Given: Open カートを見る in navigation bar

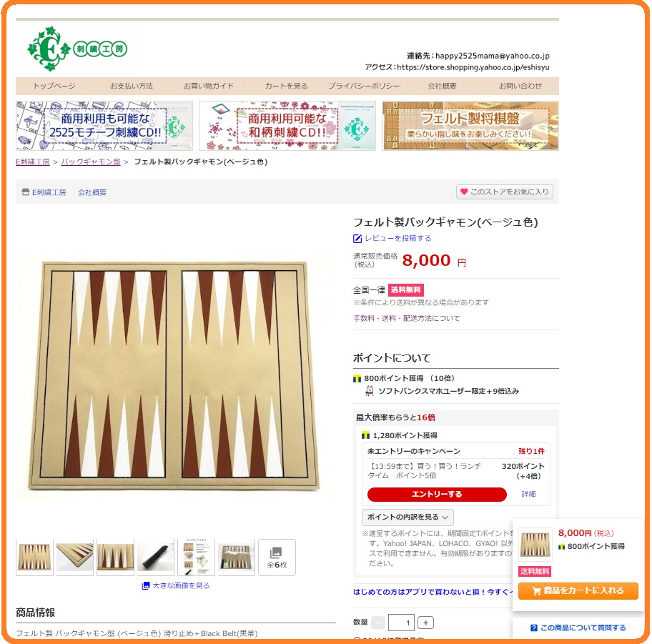Looking at the screenshot, I should (x=287, y=86).
